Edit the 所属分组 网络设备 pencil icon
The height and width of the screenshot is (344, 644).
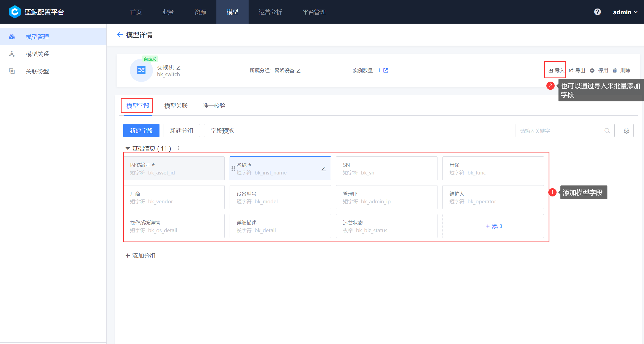tap(299, 71)
